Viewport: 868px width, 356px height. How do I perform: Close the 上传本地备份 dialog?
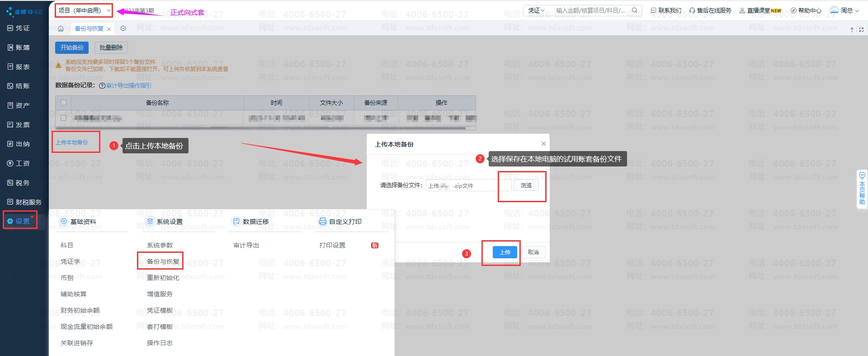(x=543, y=144)
